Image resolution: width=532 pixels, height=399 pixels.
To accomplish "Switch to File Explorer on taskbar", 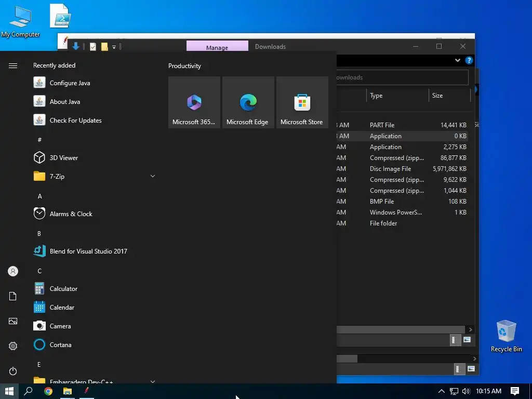I will click(x=68, y=391).
